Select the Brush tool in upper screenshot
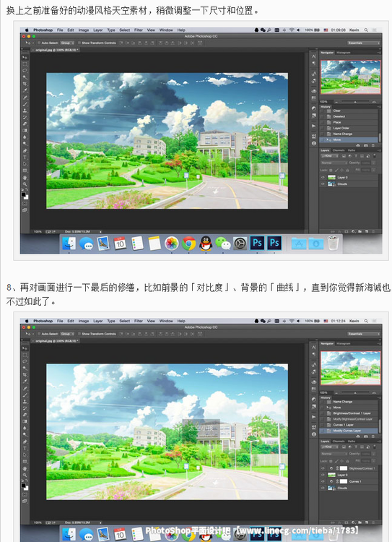This screenshot has height=542, width=392. click(x=25, y=103)
